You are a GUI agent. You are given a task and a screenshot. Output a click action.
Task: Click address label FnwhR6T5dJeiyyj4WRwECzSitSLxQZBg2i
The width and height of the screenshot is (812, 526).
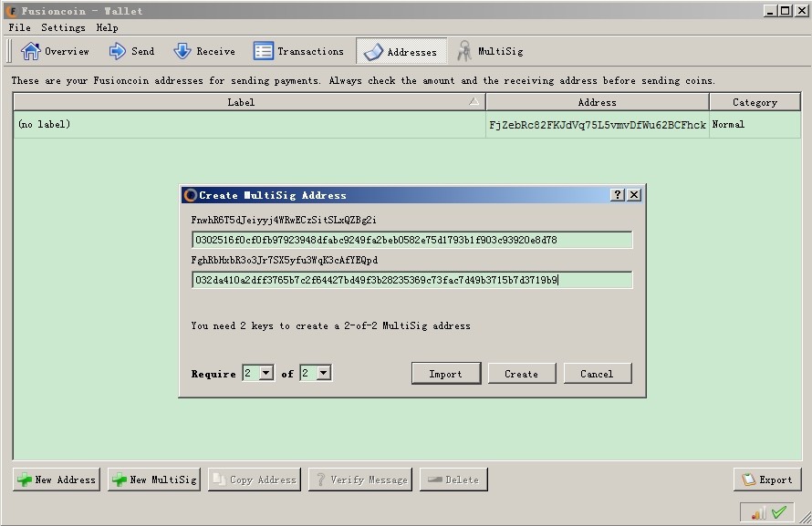click(x=284, y=220)
